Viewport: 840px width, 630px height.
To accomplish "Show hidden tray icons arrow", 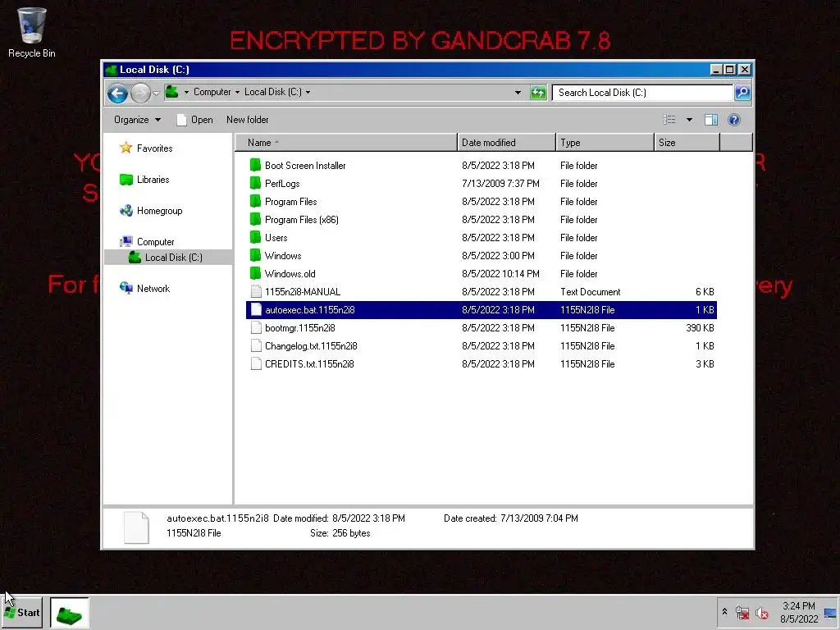I will click(724, 611).
